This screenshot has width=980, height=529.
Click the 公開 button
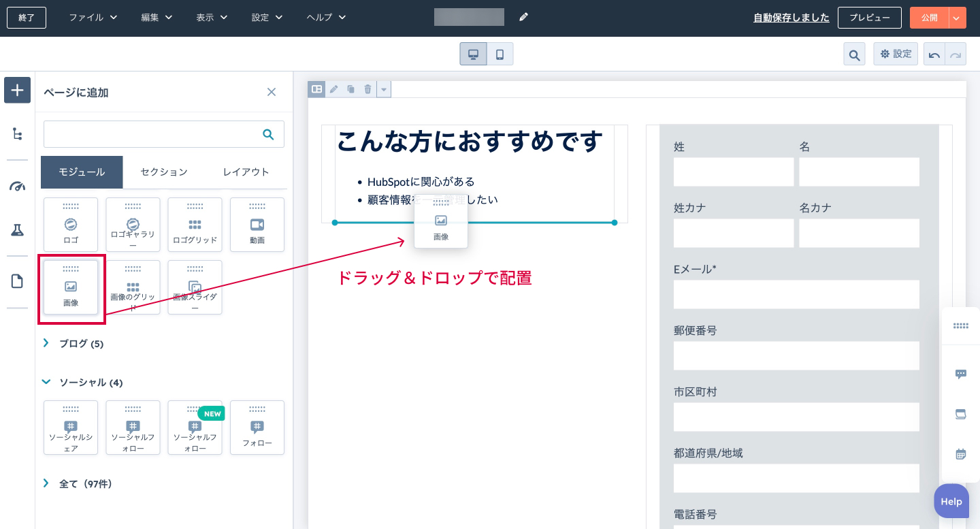[x=929, y=18]
